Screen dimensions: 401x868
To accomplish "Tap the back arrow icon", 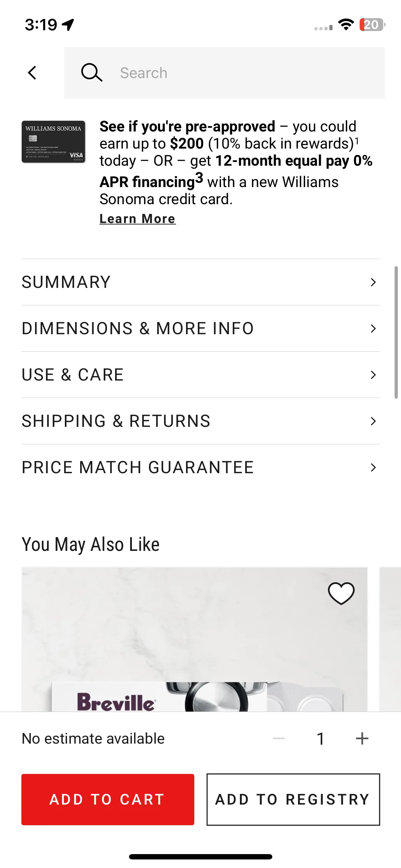I will (32, 73).
